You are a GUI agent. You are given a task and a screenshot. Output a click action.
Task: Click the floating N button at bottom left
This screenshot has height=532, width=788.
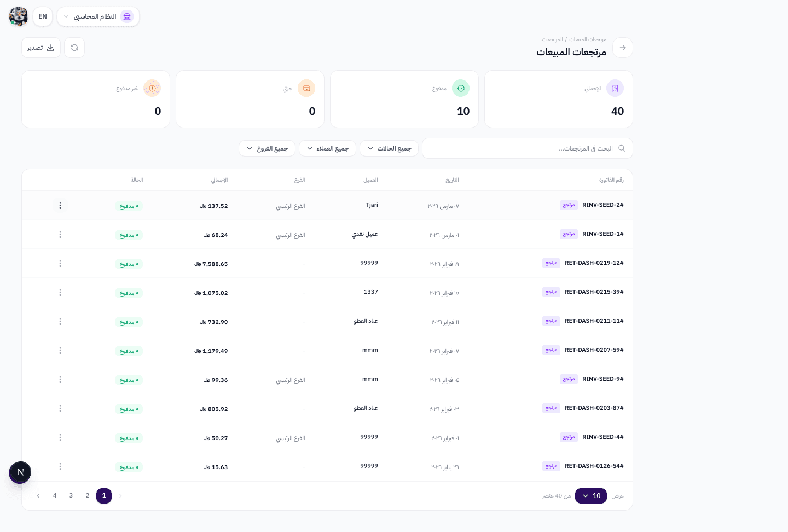(20, 472)
